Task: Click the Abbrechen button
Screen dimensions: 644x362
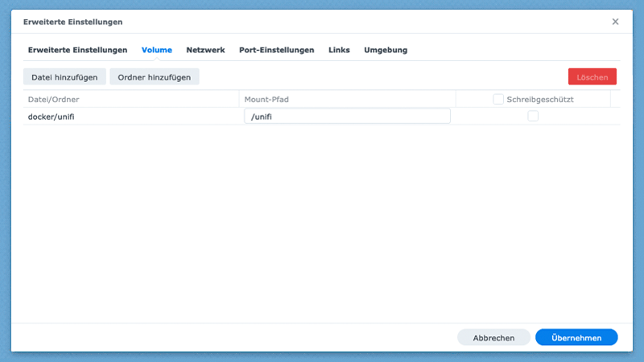Action: click(x=493, y=338)
